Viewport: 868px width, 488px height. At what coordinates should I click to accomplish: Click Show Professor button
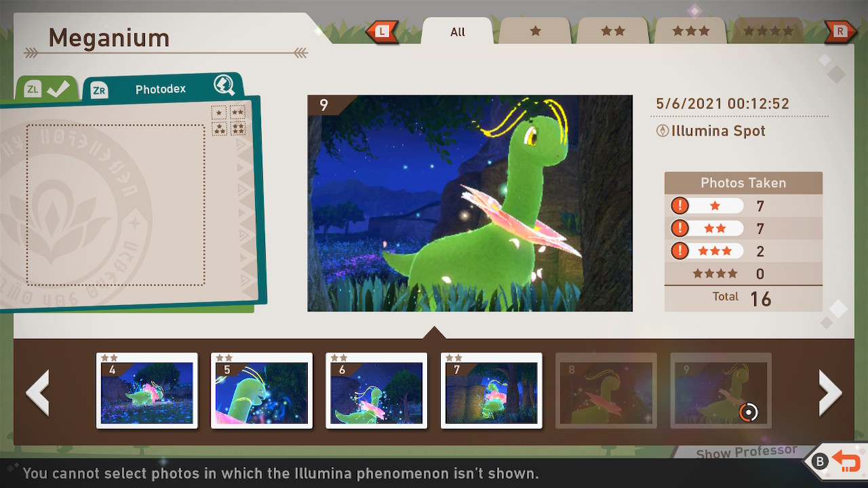(x=746, y=452)
